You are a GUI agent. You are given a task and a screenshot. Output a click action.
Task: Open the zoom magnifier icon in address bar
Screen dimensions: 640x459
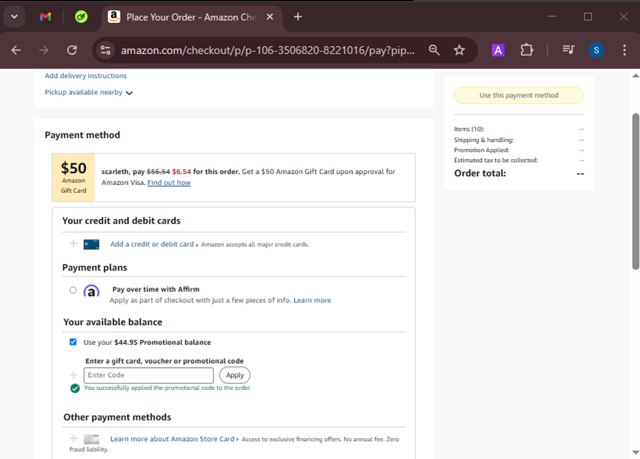(x=434, y=50)
